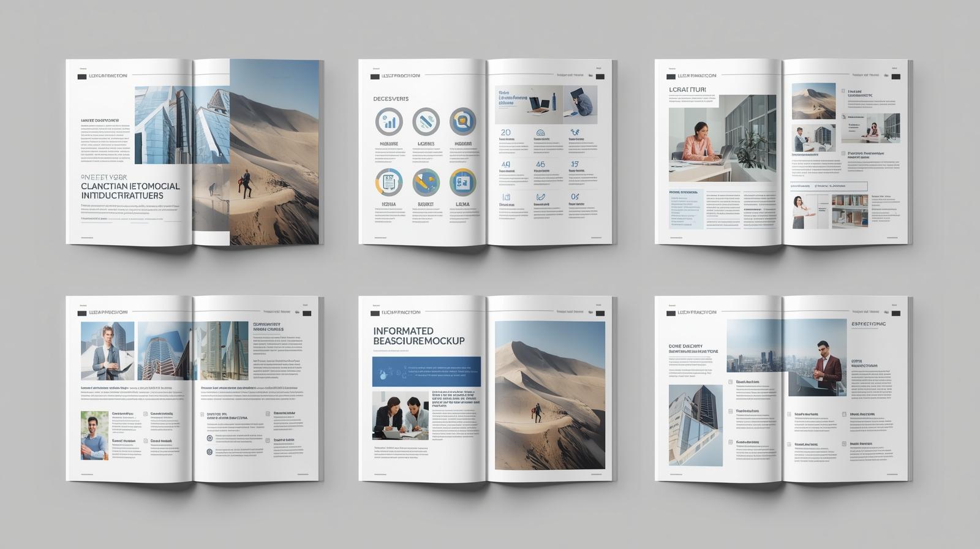Click the two women reviewing documents photo
Viewport: 980px width, 549px height.
400,415
